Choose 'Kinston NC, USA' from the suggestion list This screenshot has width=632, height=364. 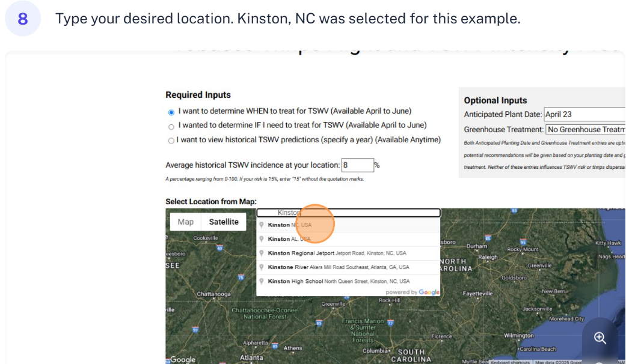tap(295, 225)
